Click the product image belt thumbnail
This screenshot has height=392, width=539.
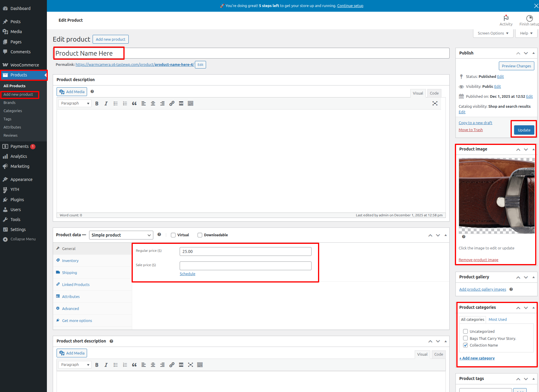click(497, 196)
